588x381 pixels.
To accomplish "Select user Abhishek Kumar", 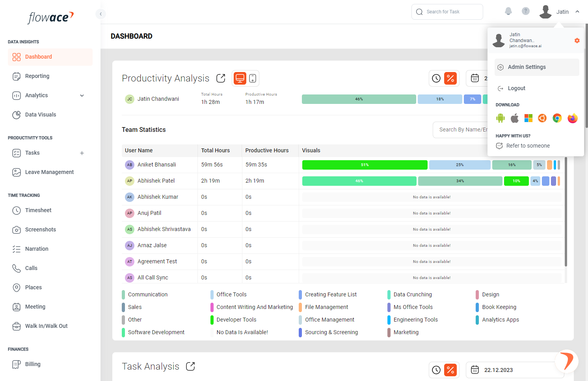I will pyautogui.click(x=158, y=197).
